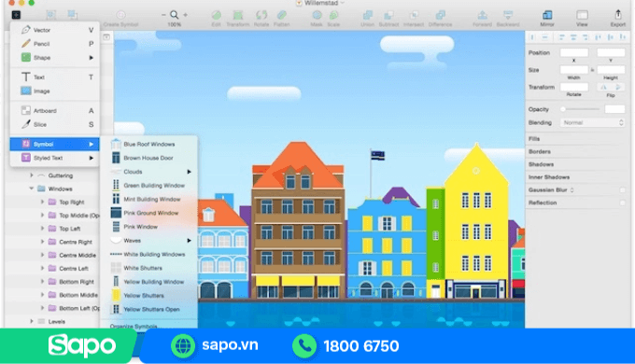Click the Export icon in the toolbar

point(618,15)
